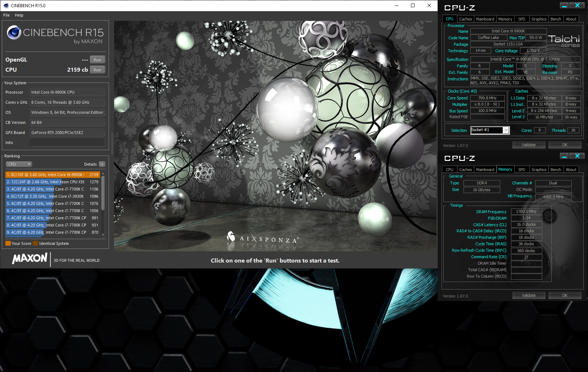Close the lower CPU-Z window
Image resolution: width=588 pixels, height=372 pixels.
pyautogui.click(x=577, y=156)
